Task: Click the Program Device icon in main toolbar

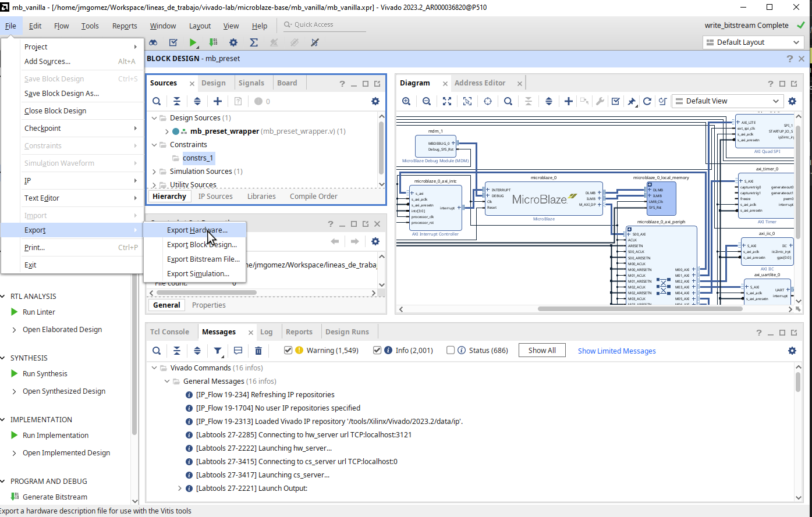Action: click(213, 42)
